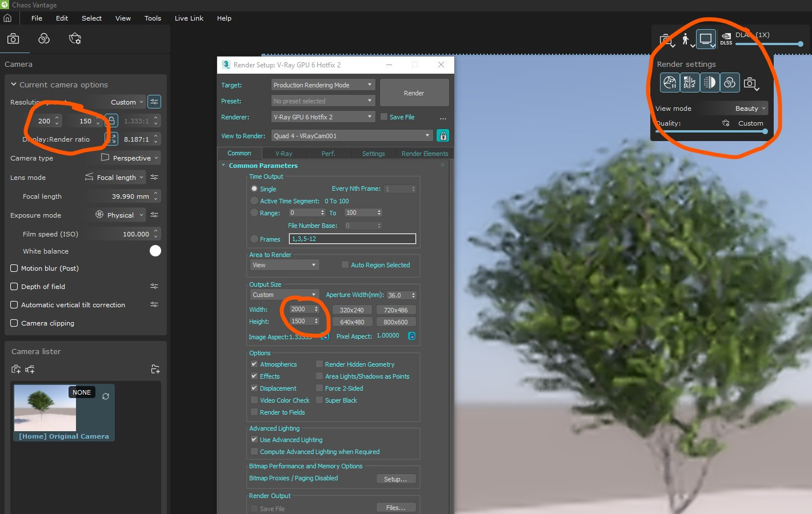Screen dimensions: 812x514
Task: Open the teapot Render settings tab icon
Action: click(75, 39)
